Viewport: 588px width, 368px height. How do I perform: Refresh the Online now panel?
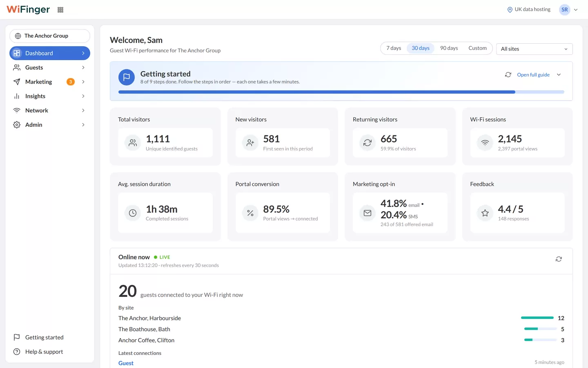(559, 259)
